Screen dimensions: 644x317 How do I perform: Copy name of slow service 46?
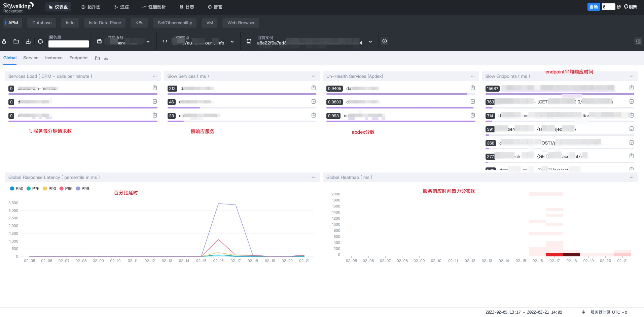tap(314, 101)
